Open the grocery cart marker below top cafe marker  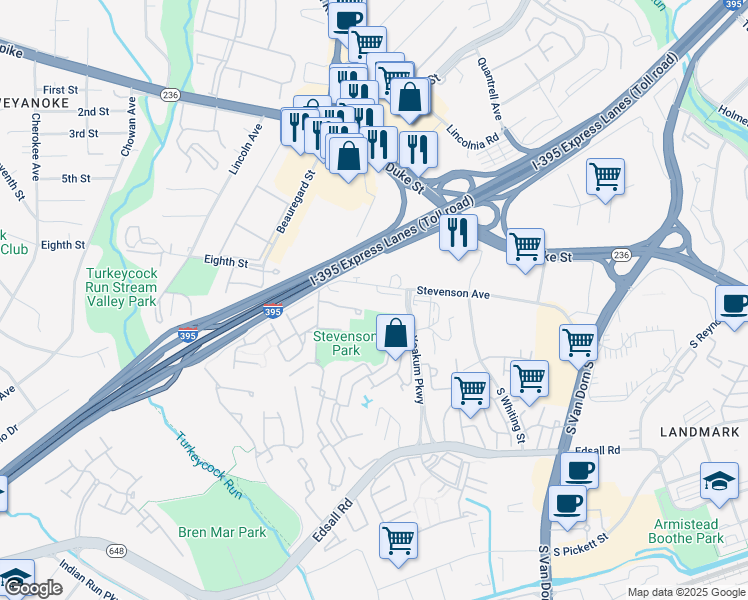(x=367, y=43)
